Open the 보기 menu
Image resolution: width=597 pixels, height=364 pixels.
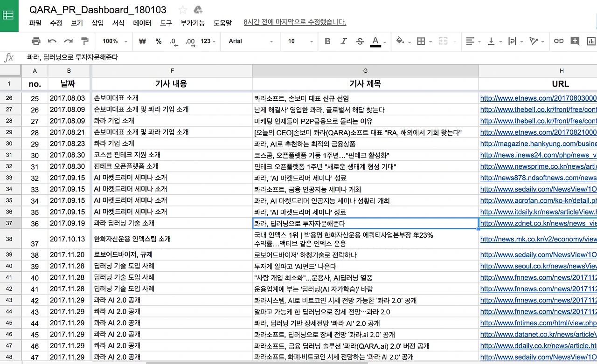click(x=77, y=23)
